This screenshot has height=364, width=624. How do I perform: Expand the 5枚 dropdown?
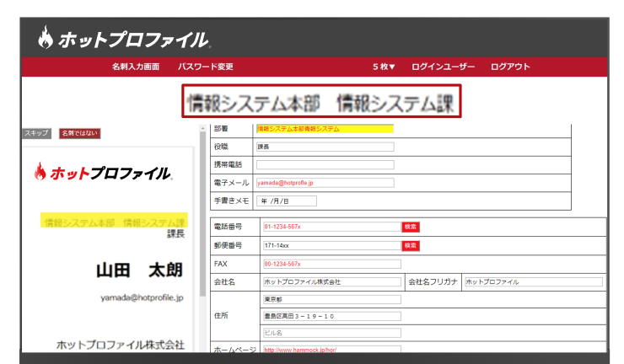(384, 67)
